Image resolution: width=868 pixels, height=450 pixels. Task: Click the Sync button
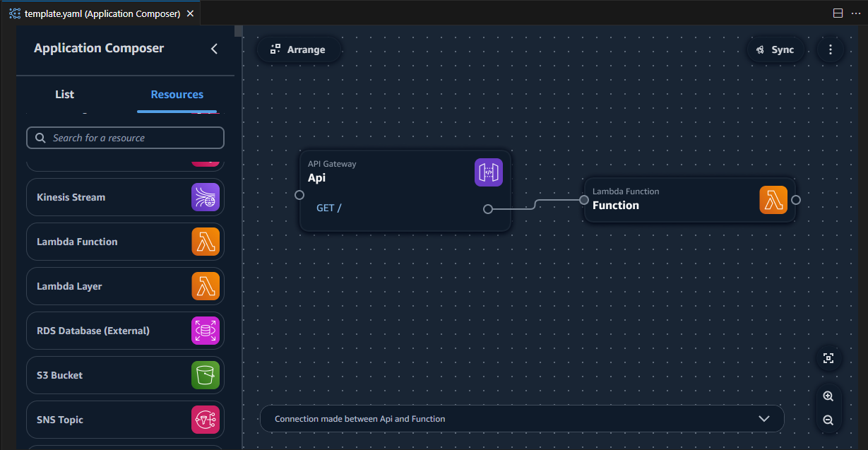[775, 49]
